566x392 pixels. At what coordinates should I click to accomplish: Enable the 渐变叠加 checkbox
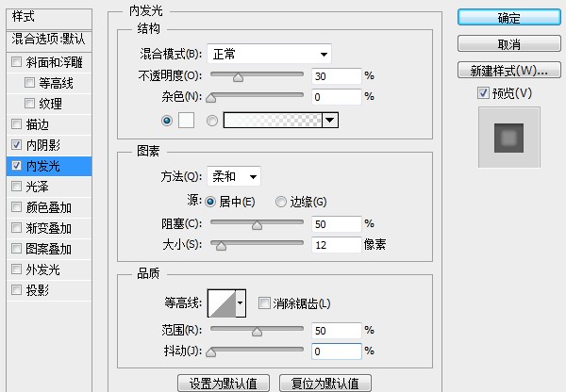point(16,227)
